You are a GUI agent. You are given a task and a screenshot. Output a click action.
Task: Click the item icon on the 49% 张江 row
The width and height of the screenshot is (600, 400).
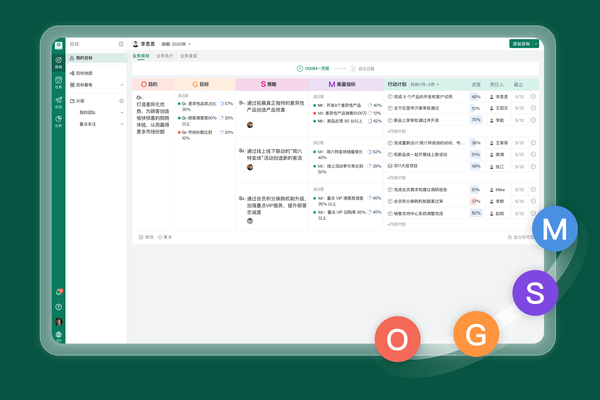[x=390, y=166]
